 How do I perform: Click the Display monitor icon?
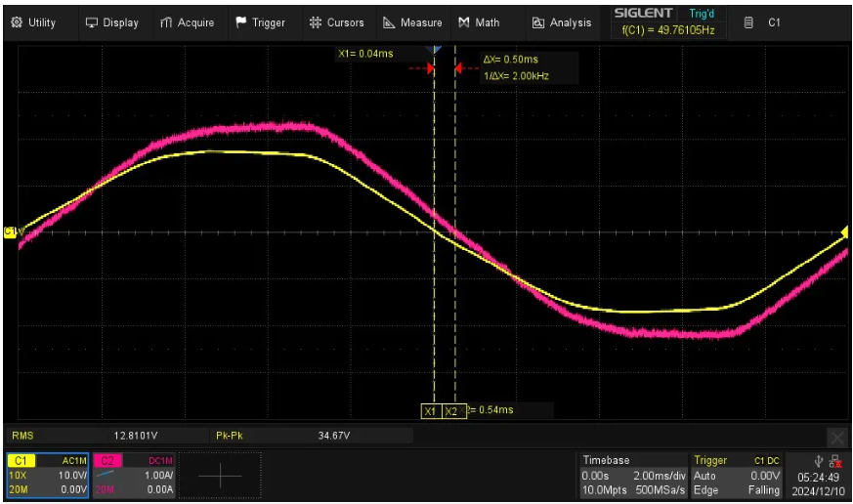[x=92, y=22]
